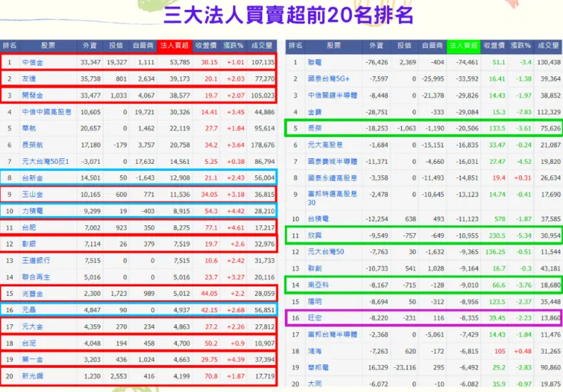This screenshot has width=563, height=392.
Task: Open the 國泰費城半導體 stock link
Action: 333,162
